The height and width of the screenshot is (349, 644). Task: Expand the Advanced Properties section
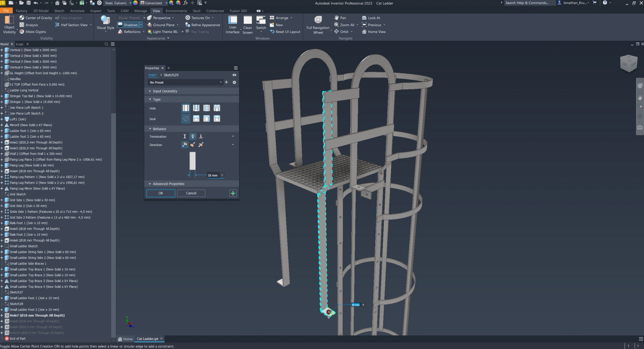[x=168, y=184]
